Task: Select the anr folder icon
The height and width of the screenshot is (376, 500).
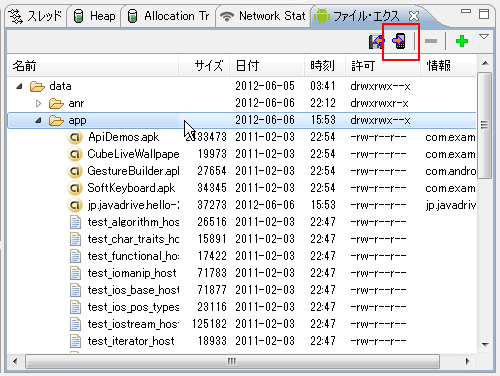Action: [56, 103]
